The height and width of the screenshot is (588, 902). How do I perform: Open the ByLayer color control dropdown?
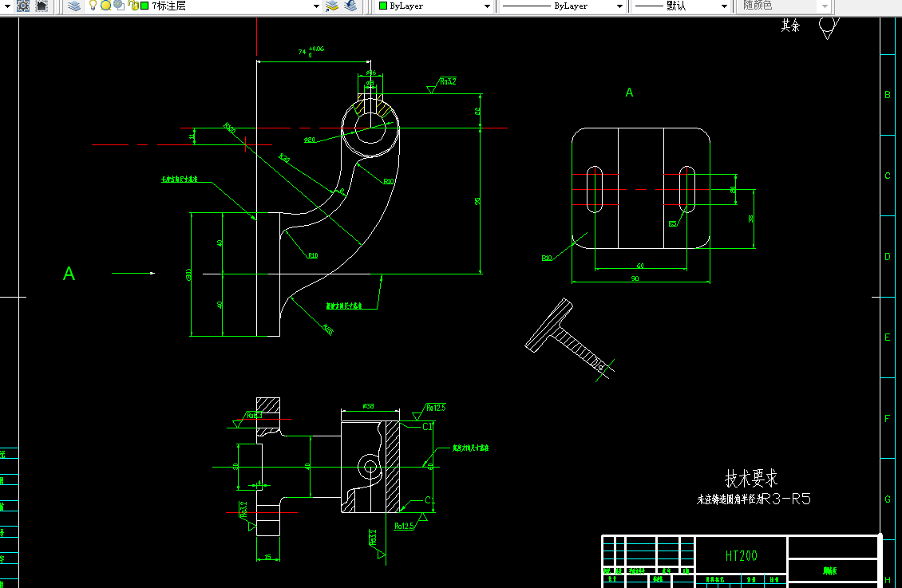[x=434, y=6]
